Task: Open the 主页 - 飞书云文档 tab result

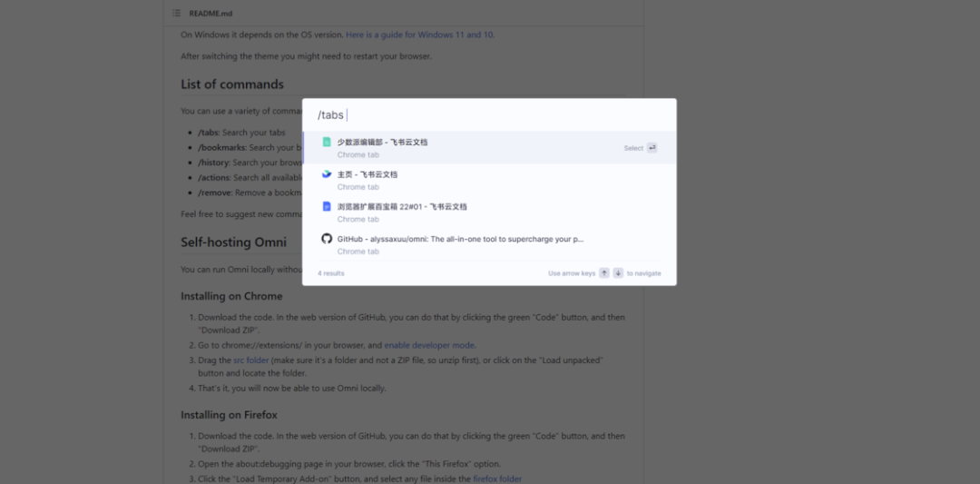Action: [x=489, y=180]
